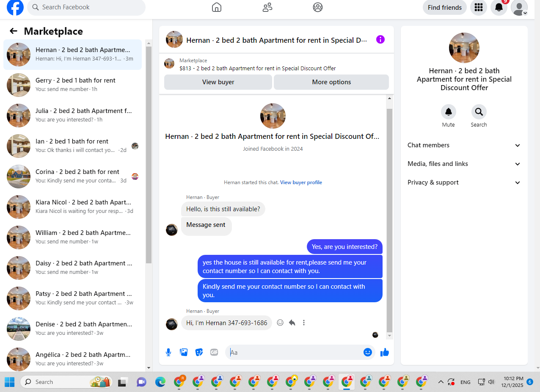Image resolution: width=540 pixels, height=392 pixels.
Task: Choose a sticker icon
Action: 199,352
